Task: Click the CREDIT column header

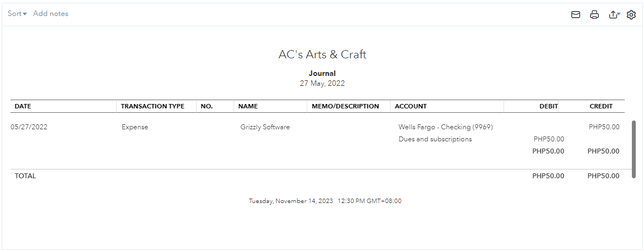Action: [x=601, y=106]
